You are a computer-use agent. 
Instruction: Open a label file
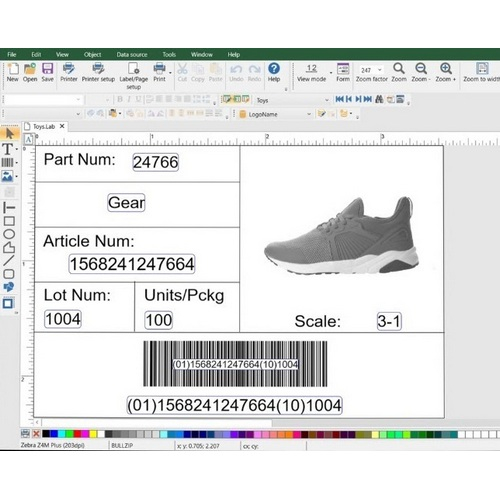(x=30, y=72)
